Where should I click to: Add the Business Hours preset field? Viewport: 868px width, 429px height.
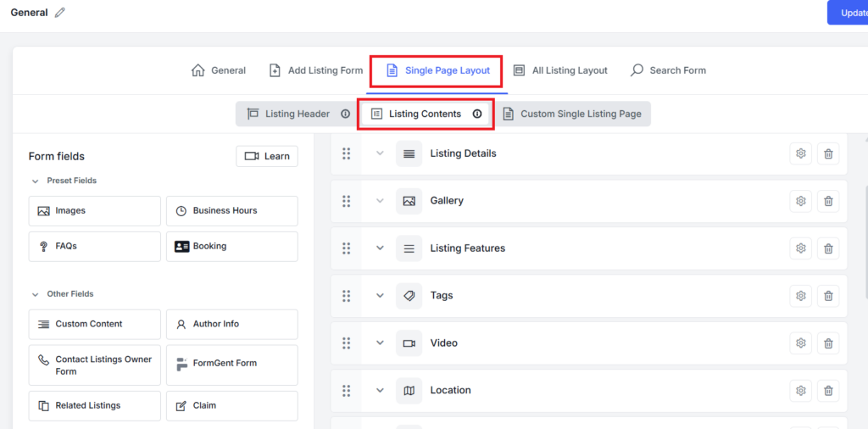[231, 211]
